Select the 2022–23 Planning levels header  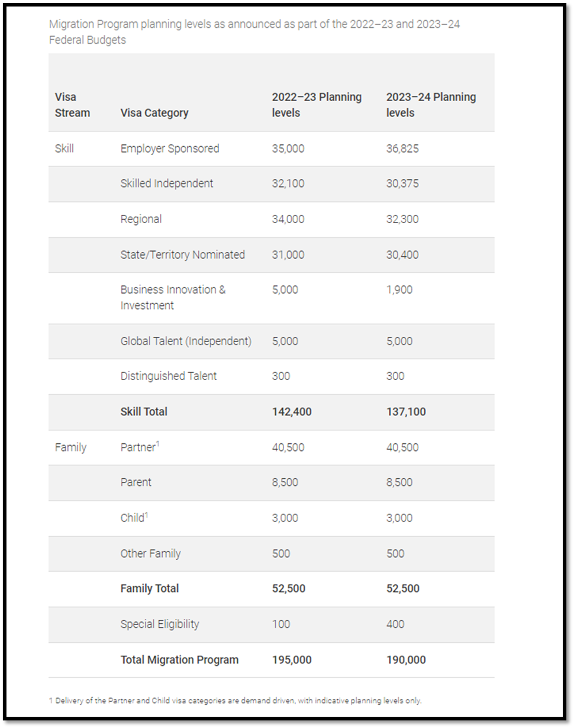click(317, 105)
